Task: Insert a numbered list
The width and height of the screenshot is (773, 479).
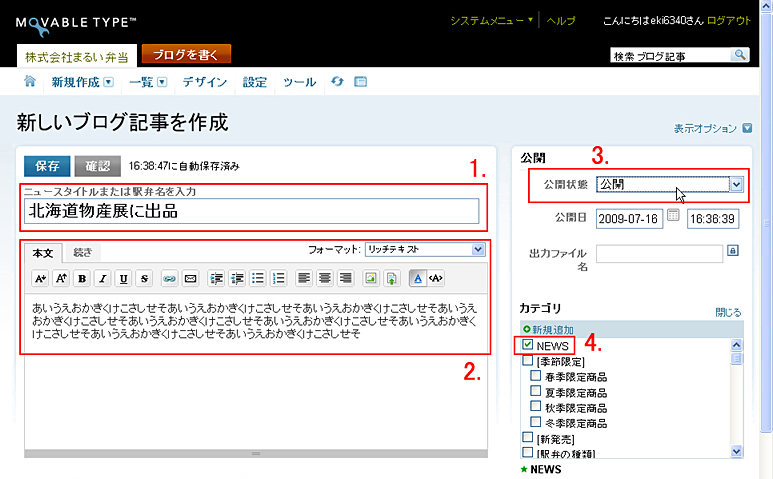Action: click(279, 278)
